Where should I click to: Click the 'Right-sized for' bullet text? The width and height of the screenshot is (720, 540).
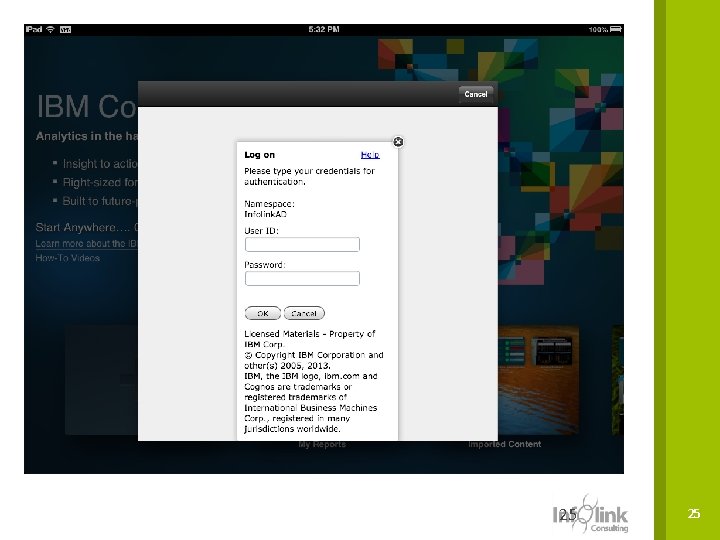click(x=100, y=182)
